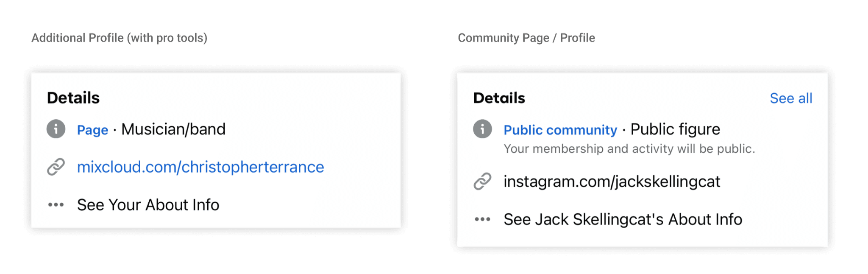
Task: Click the chain link icon next to mixcloud.com link
Action: pyautogui.click(x=56, y=167)
